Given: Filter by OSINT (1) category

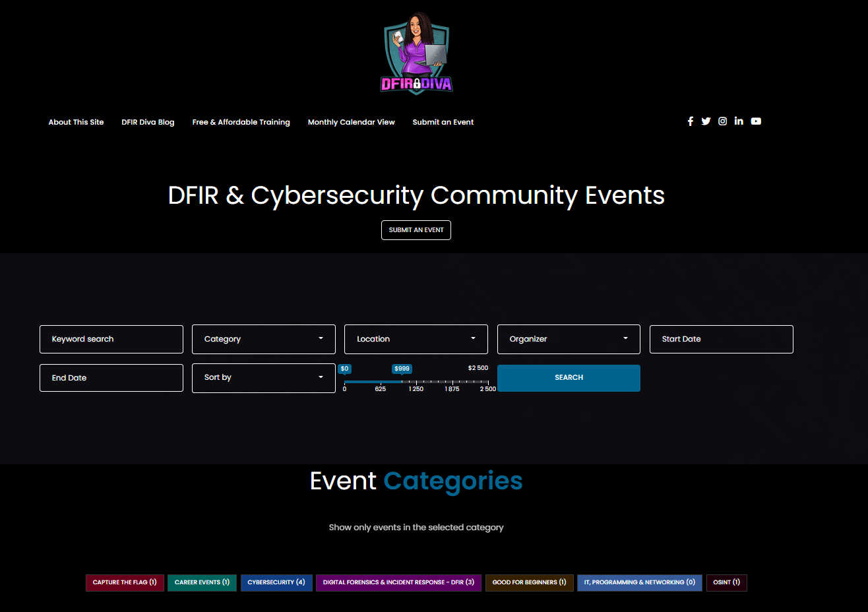Looking at the screenshot, I should pyautogui.click(x=727, y=582).
